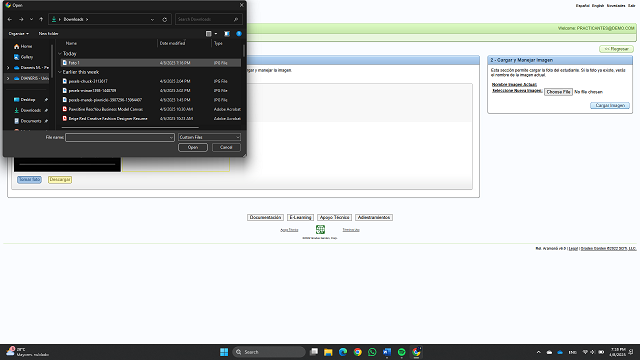This screenshot has height=360, width=640.
Task: Click the green footer logo icon
Action: click(320, 229)
